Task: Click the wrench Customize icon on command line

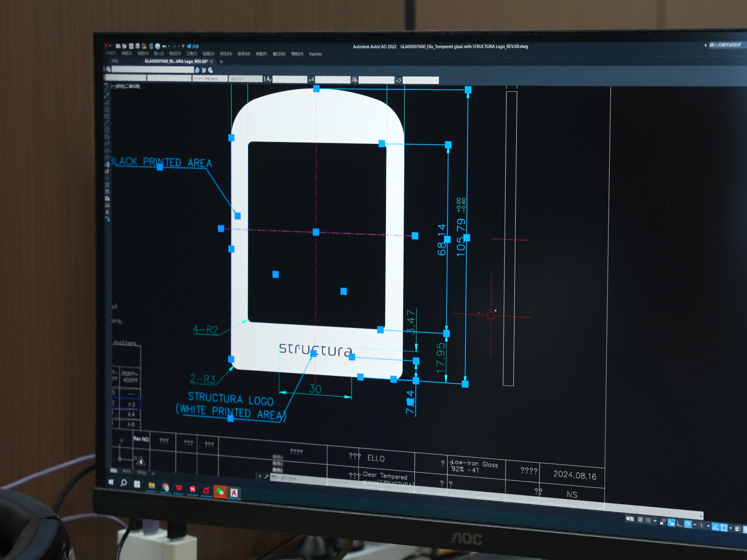Action: pos(266,476)
